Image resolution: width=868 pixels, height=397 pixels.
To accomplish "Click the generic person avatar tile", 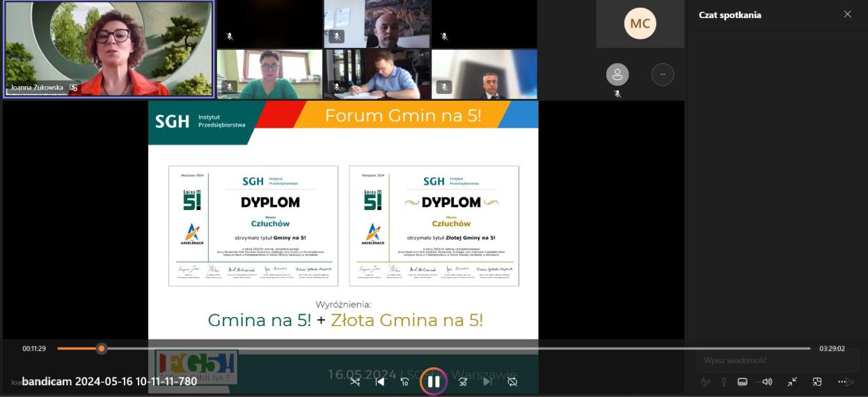I will [617, 74].
